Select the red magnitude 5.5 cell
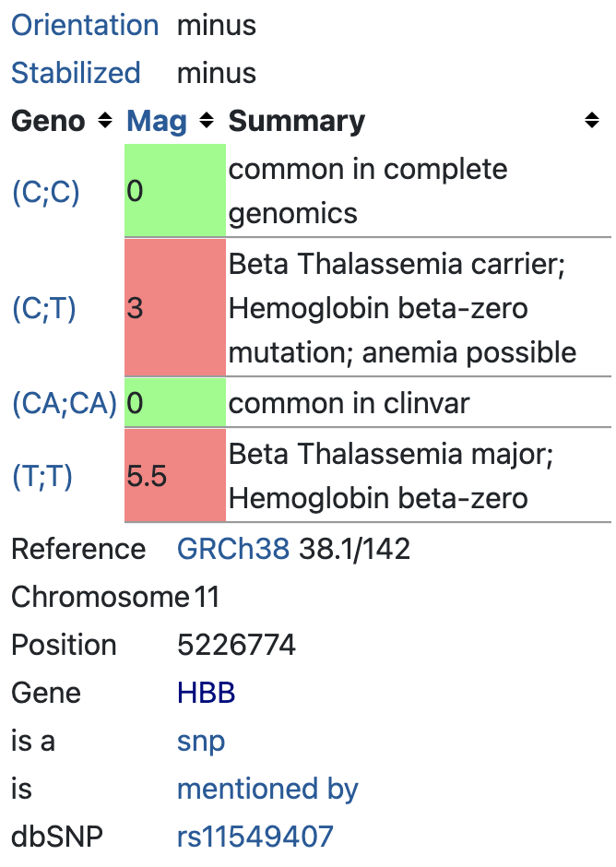 pos(174,476)
